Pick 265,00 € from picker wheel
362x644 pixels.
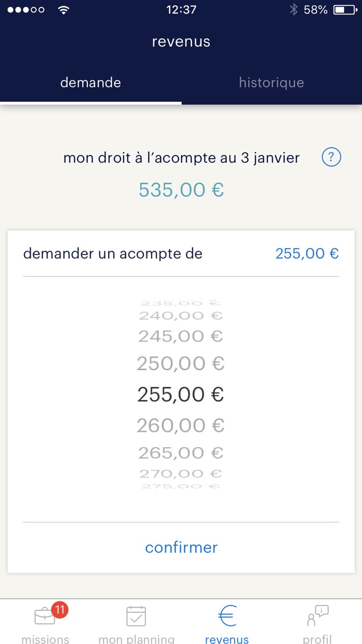point(180,453)
